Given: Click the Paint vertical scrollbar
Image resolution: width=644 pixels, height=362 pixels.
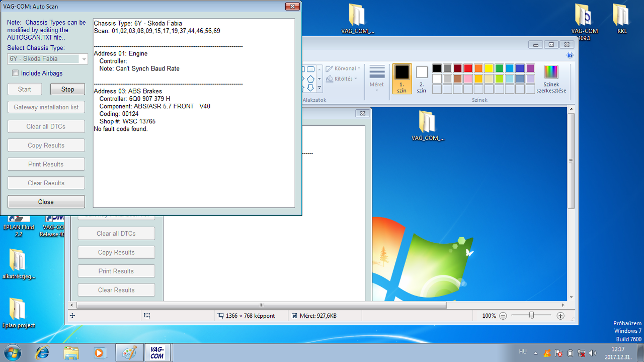Looking at the screenshot, I should tap(571, 161).
